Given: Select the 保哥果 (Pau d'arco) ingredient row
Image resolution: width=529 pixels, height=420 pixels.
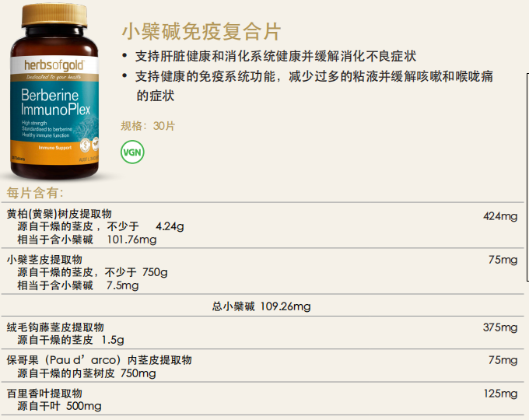Looking at the screenshot, I should pyautogui.click(x=262, y=366).
